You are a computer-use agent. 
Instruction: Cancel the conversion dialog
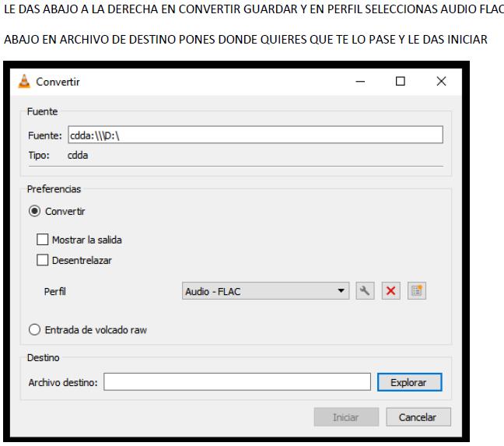coord(418,417)
